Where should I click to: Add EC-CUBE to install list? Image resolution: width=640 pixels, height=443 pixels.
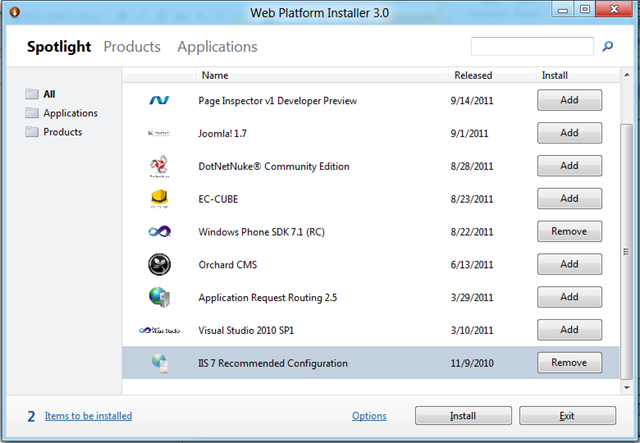tap(569, 198)
